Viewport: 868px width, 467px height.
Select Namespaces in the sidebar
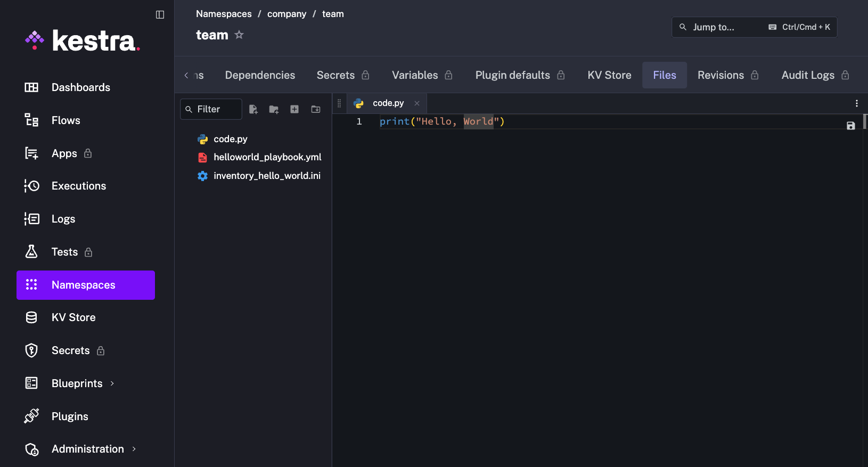[x=86, y=285]
